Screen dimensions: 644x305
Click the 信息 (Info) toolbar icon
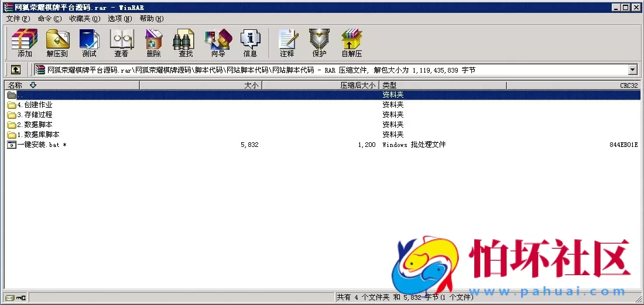coord(250,43)
